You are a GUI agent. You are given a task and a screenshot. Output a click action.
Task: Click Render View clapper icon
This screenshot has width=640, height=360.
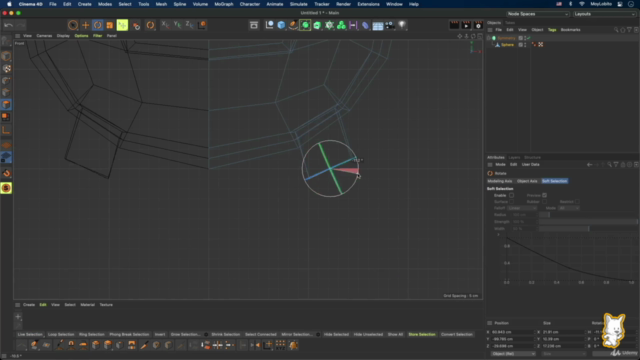[454, 25]
